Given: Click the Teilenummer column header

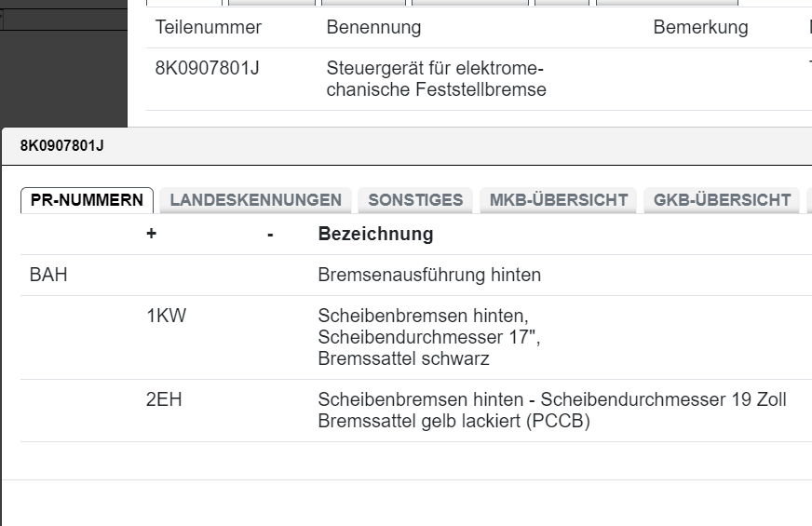Looking at the screenshot, I should click(209, 27).
